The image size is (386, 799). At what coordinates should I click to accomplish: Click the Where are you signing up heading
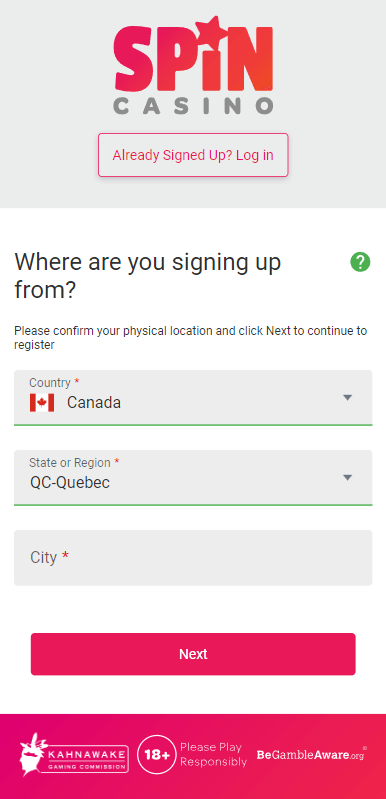148,276
